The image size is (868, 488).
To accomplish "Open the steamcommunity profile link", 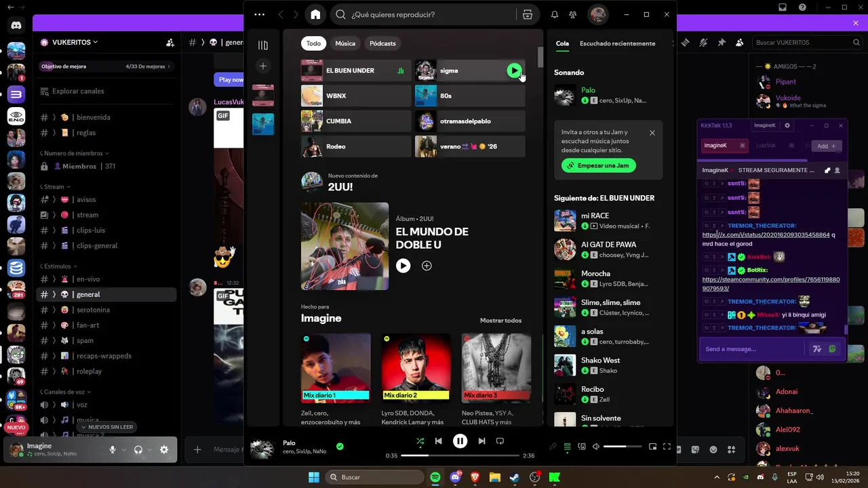I will click(771, 284).
